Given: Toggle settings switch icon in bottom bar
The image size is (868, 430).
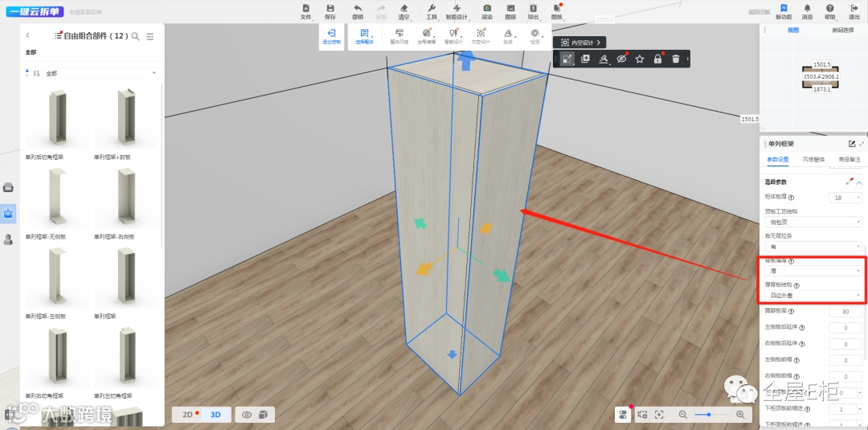Looking at the screenshot, I should pyautogui.click(x=624, y=415).
